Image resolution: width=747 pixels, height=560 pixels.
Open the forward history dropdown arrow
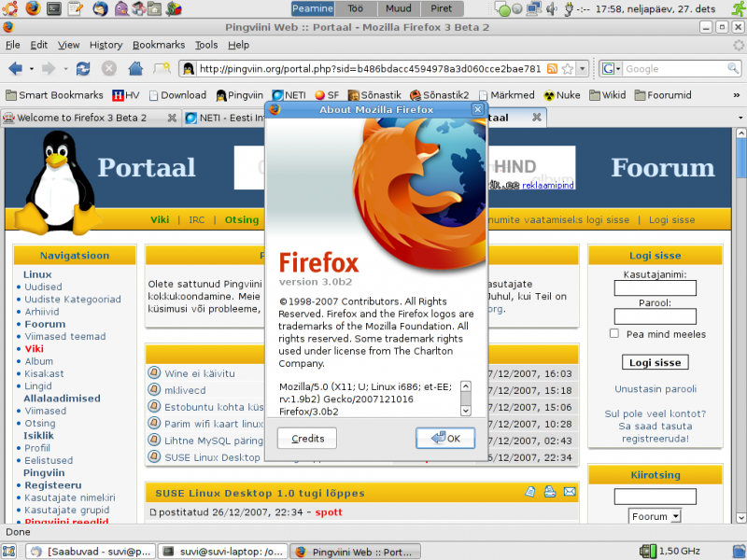coord(65,68)
